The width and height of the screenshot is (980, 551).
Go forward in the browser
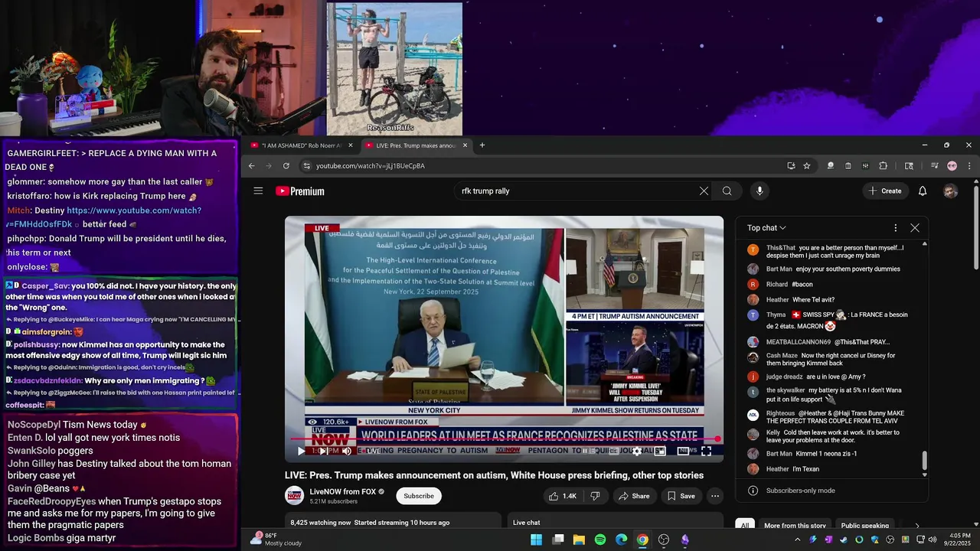(x=269, y=166)
